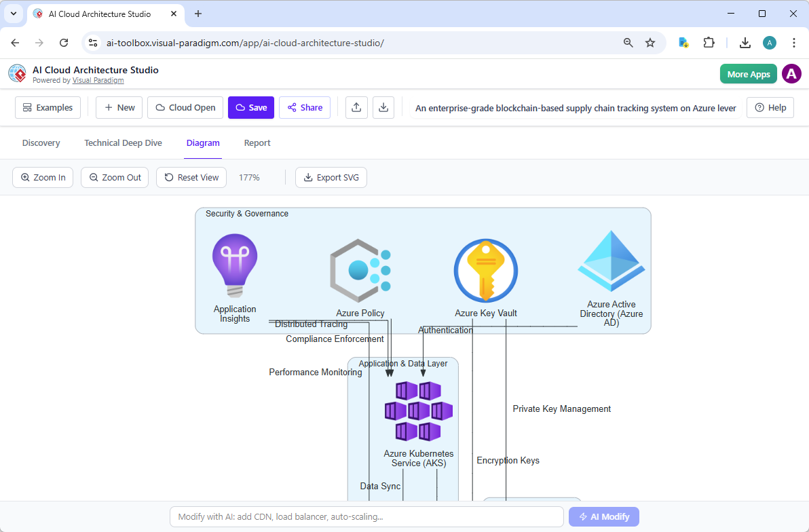
Task: Open the browser downloads icon
Action: (x=745, y=42)
